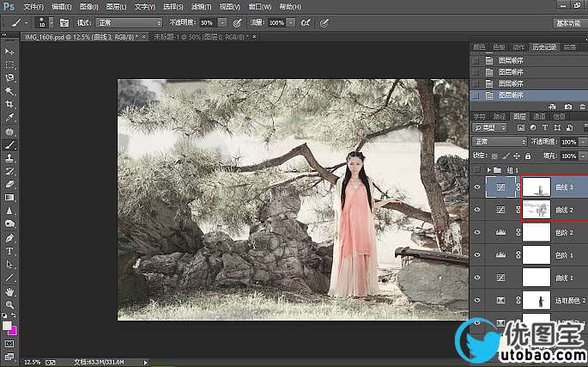This screenshot has width=588, height=367.
Task: Hide the 曲线 3 layer
Action: click(x=477, y=187)
